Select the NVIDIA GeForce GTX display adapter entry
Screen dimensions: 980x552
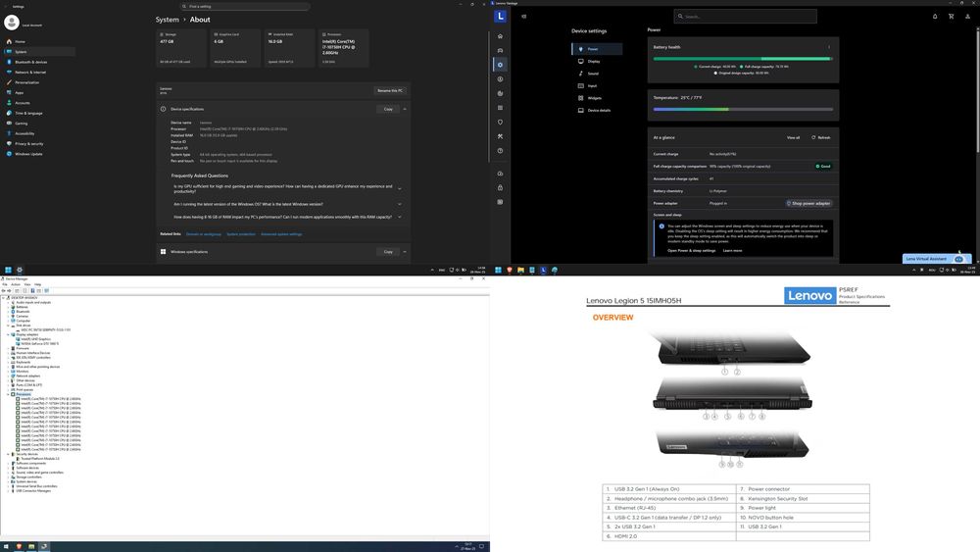37,344
